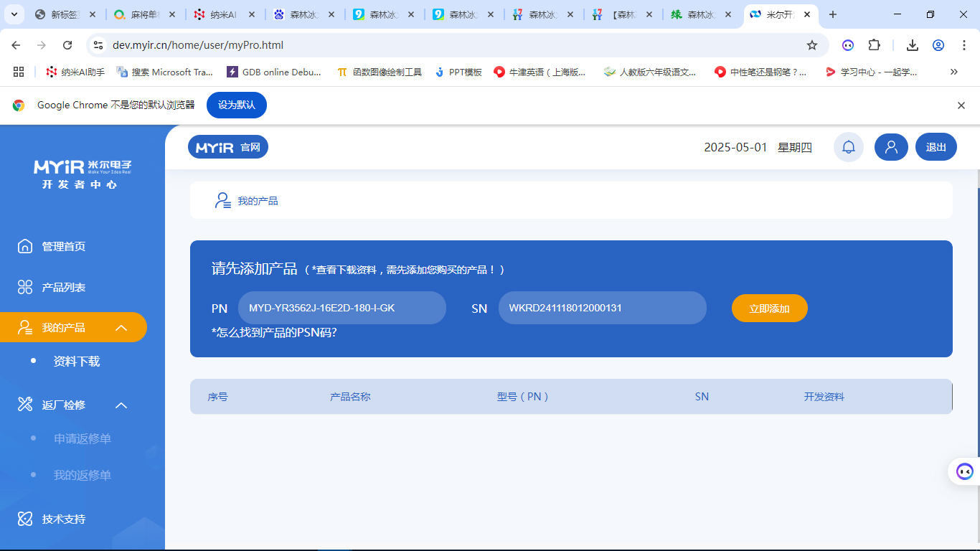Collapse the 返厂检修 menu chevron
This screenshot has height=551, width=980.
(x=121, y=405)
